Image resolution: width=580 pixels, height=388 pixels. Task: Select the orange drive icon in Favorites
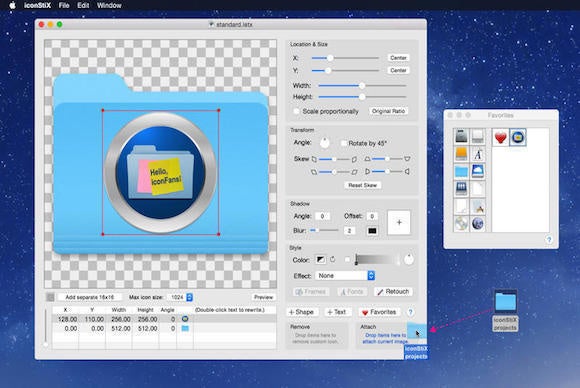tap(461, 153)
